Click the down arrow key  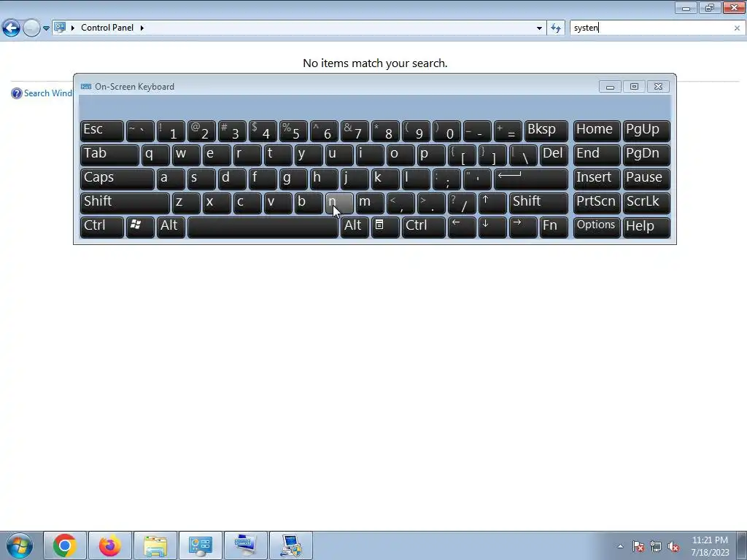pos(492,227)
